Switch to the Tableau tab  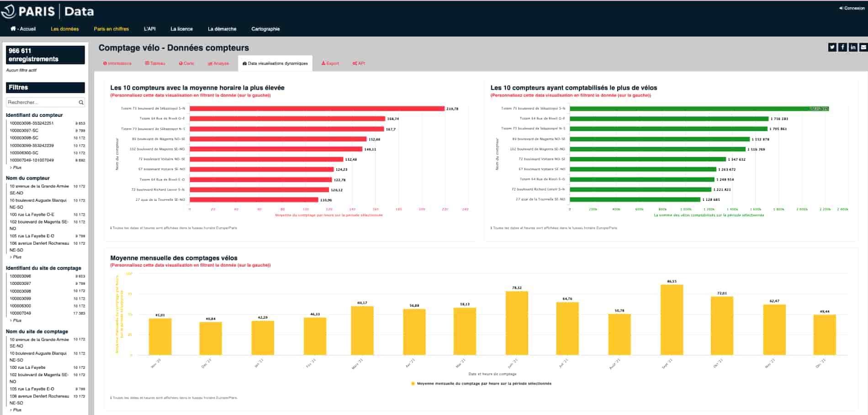(x=155, y=63)
